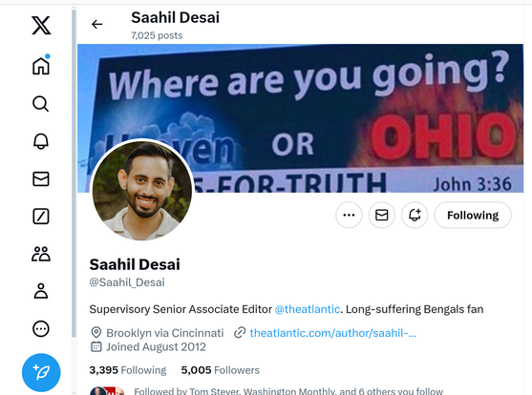Open Communities people icon

41,254
